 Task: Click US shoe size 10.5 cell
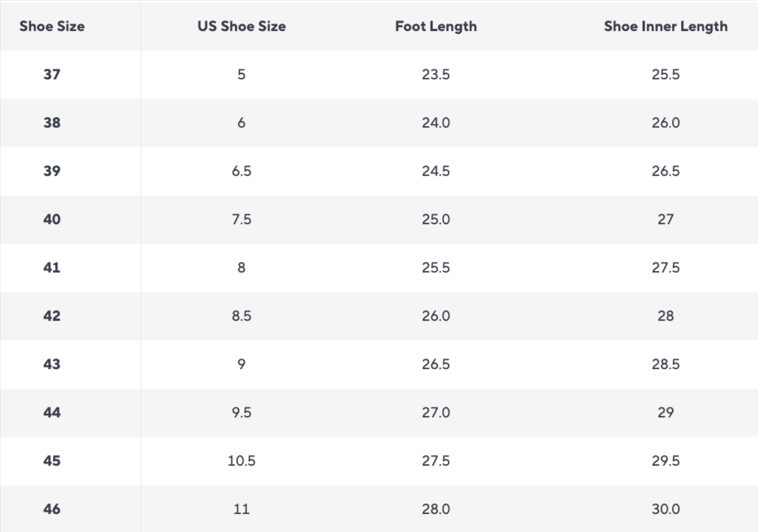[x=242, y=461]
